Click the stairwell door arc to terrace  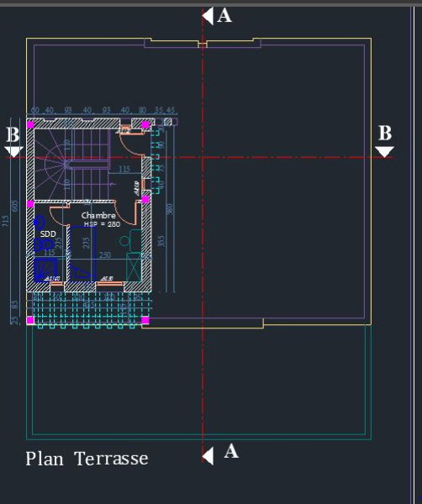pyautogui.click(x=131, y=144)
